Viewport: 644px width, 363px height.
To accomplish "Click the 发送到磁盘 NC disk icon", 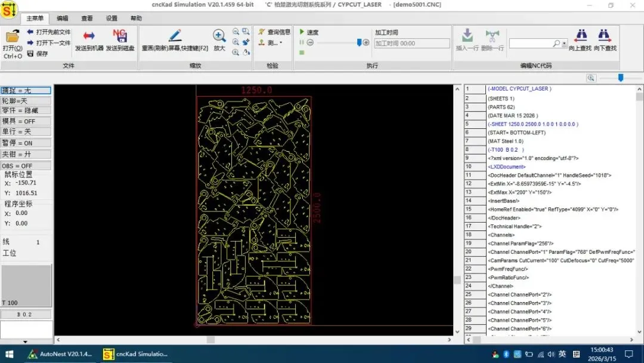I will [120, 35].
